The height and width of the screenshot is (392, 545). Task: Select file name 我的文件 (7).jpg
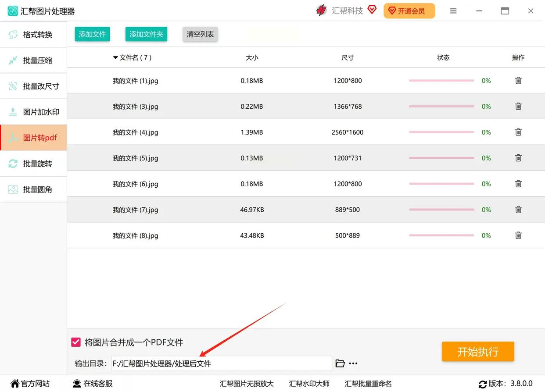point(135,210)
